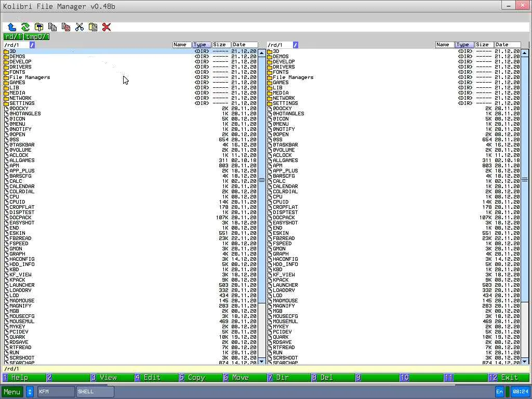
Task: Click the create folder toolbar icon
Action: coord(39,27)
